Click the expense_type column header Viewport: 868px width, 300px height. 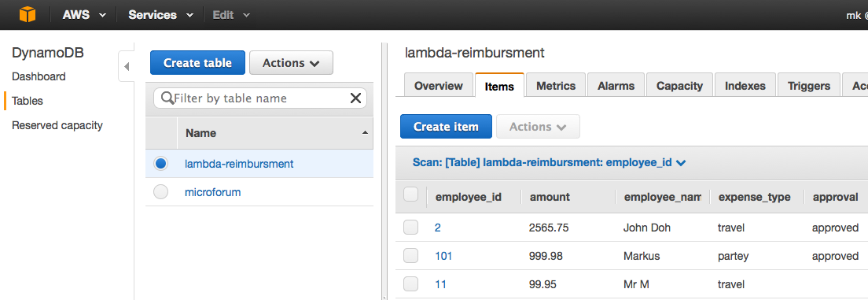(754, 197)
